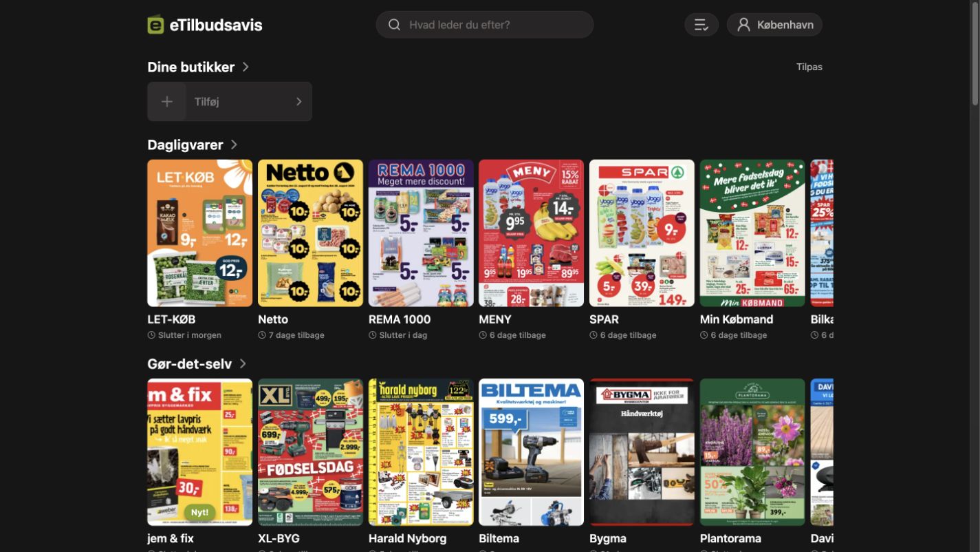Image resolution: width=980 pixels, height=552 pixels.
Task: Click the clock icon under Min Købmand
Action: point(704,335)
